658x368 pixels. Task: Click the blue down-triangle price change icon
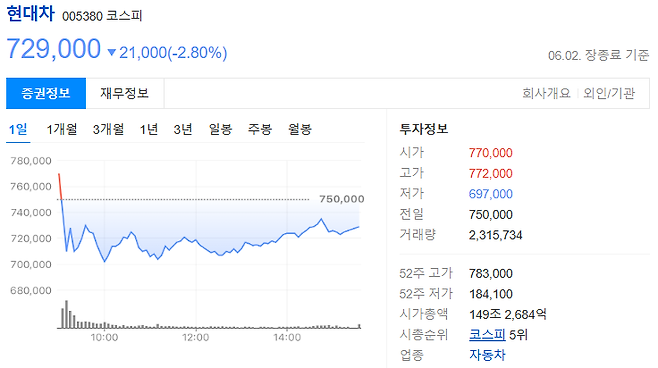[112, 52]
